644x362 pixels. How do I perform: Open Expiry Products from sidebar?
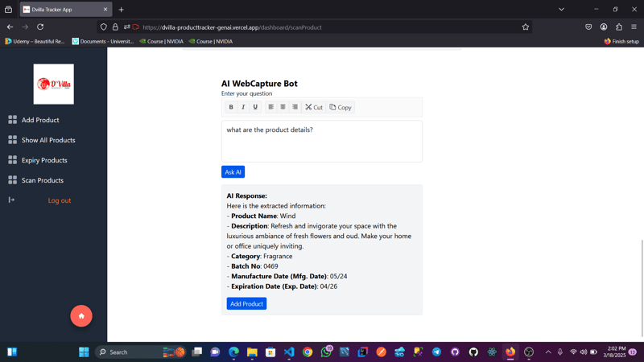tap(44, 160)
